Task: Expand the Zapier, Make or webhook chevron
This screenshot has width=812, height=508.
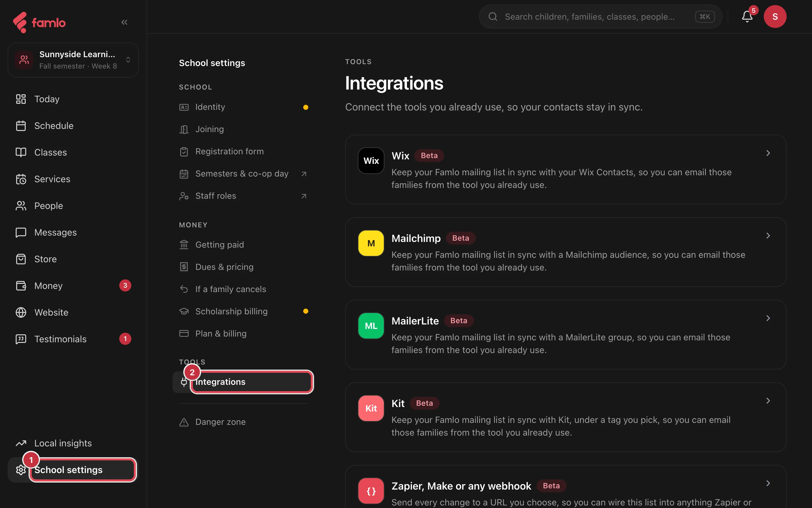Action: [768, 483]
